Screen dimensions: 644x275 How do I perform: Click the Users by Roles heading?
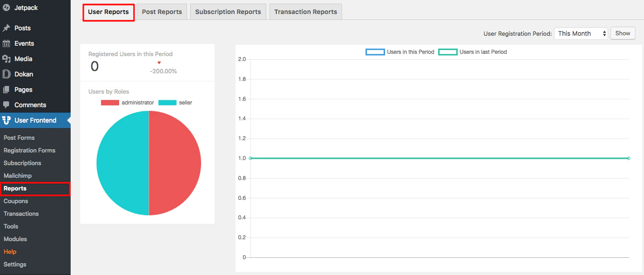click(109, 91)
